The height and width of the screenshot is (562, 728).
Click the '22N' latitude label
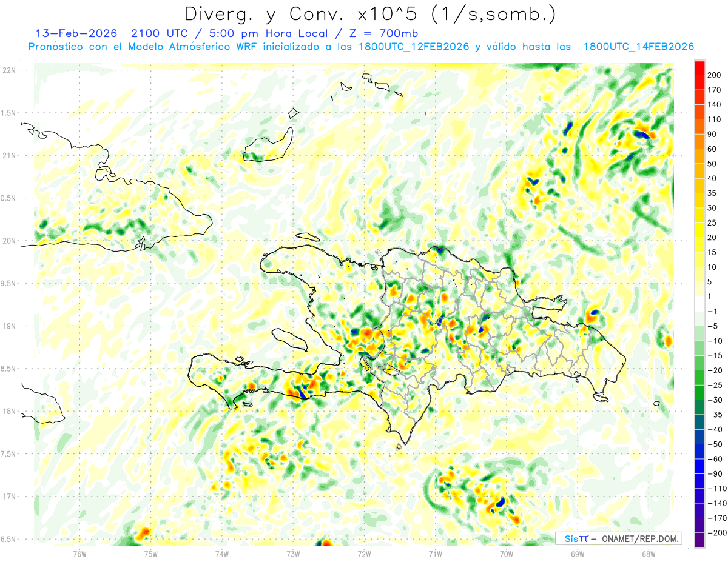coord(9,70)
